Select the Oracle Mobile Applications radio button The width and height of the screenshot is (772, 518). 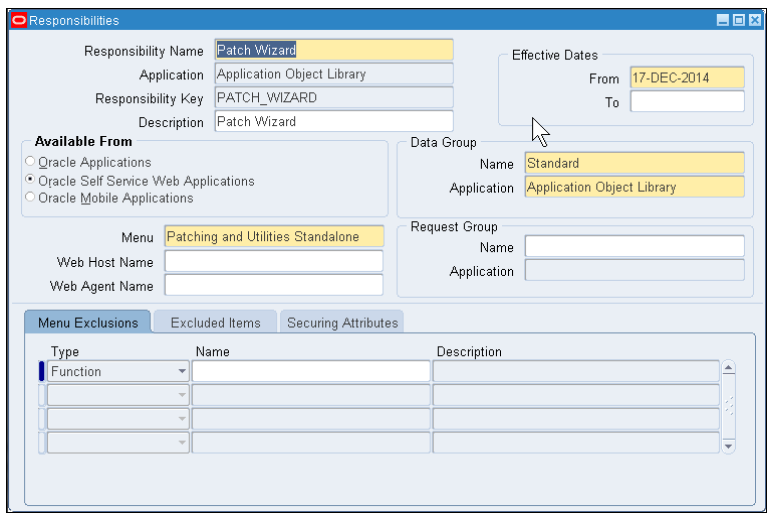[30, 197]
